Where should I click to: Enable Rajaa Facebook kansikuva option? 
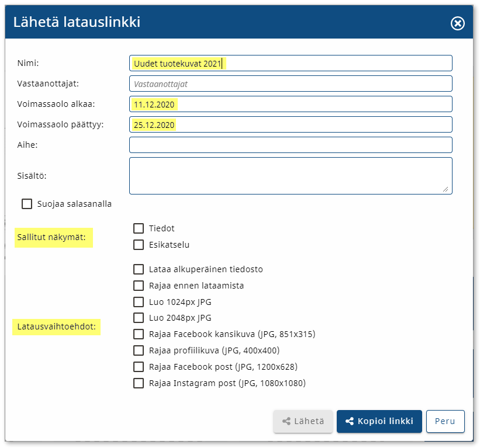click(x=139, y=334)
